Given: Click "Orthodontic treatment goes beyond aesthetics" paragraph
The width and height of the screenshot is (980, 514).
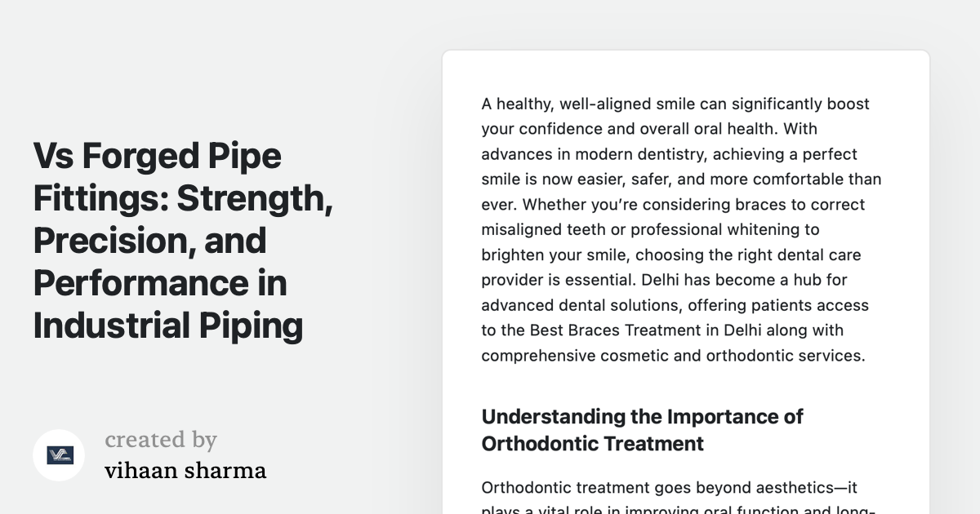Looking at the screenshot, I should pyautogui.click(x=644, y=488).
